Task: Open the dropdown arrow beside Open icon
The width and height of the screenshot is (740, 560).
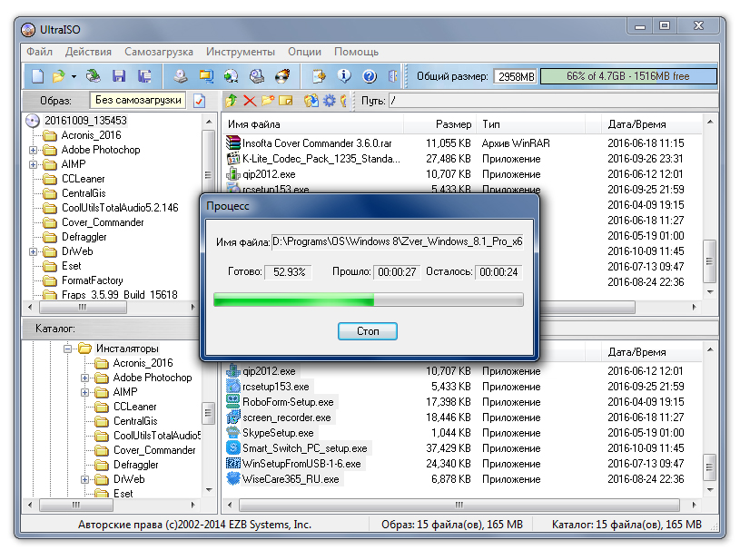Action: click(x=74, y=76)
